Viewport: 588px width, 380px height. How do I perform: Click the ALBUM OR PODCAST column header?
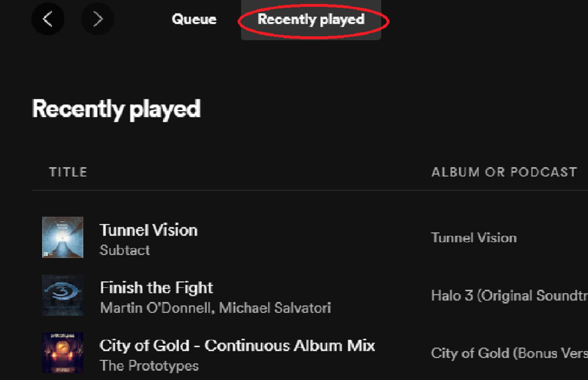tap(504, 172)
